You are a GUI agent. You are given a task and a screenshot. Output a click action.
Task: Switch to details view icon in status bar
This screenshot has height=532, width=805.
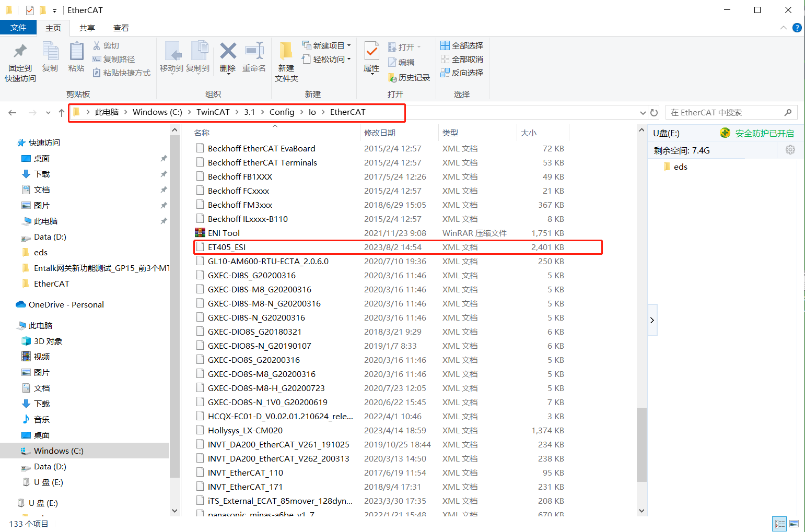pyautogui.click(x=780, y=524)
